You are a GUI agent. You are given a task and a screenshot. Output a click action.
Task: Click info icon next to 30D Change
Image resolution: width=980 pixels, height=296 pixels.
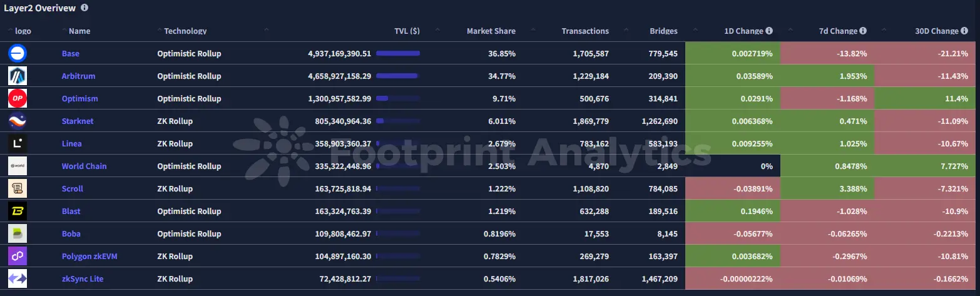coord(964,31)
